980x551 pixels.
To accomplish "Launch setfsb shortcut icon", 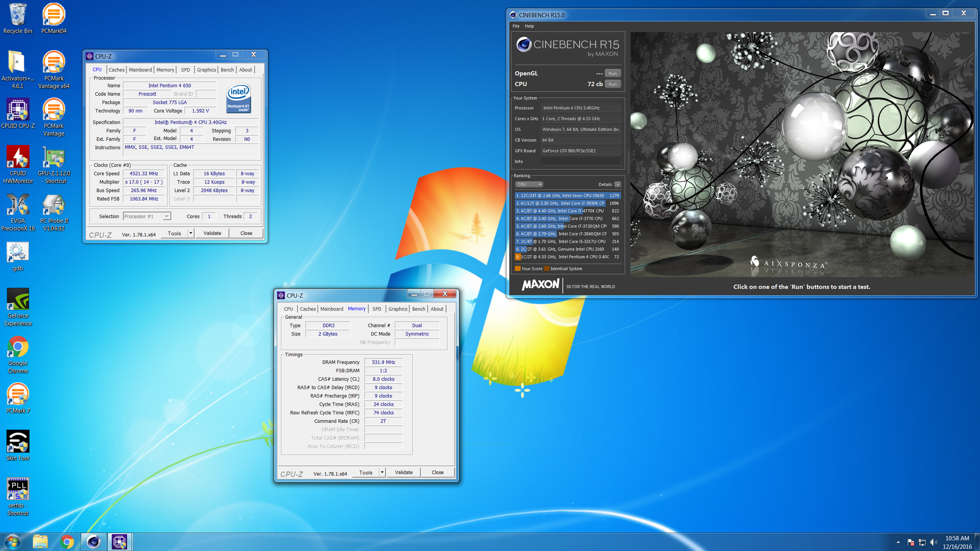I will [18, 497].
